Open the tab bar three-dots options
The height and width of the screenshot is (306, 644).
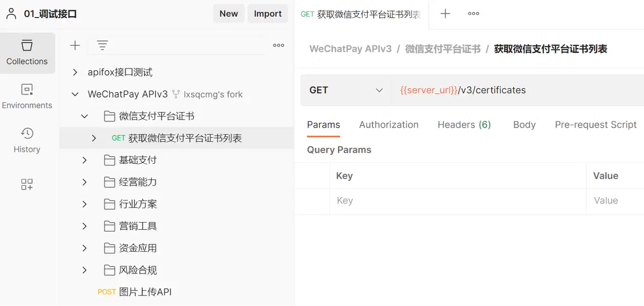click(473, 14)
